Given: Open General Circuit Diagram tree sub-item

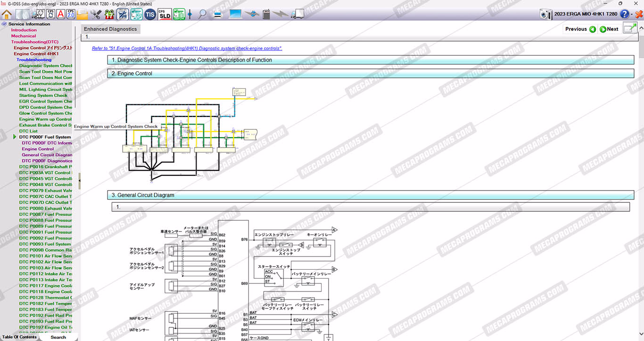Looking at the screenshot, I should tap(47, 155).
